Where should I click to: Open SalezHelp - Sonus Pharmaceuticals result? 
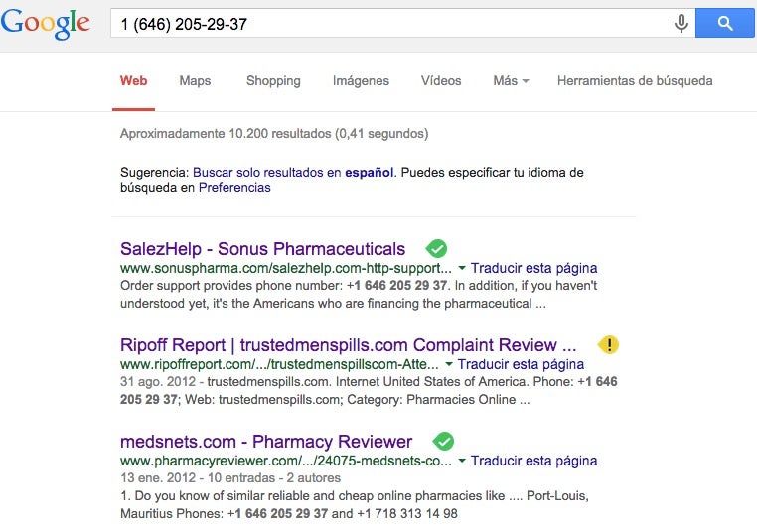262,249
